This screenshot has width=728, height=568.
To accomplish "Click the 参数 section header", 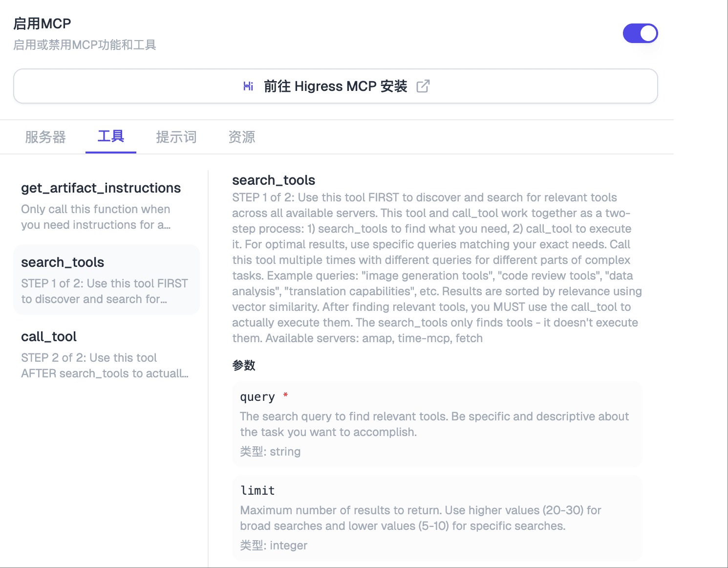I will [x=243, y=365].
